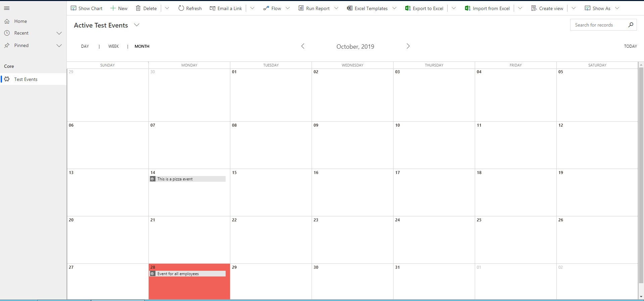Click the Export to Excel icon
644x301 pixels.
(408, 8)
